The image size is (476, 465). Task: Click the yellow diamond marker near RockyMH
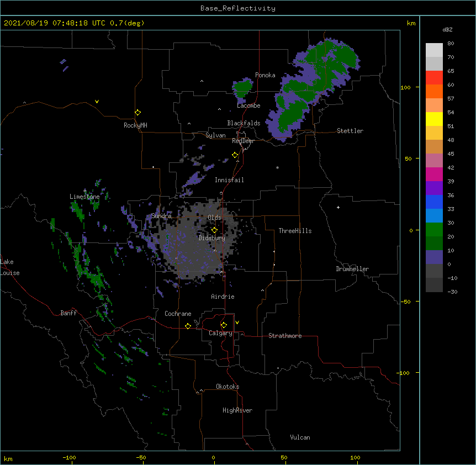click(138, 113)
